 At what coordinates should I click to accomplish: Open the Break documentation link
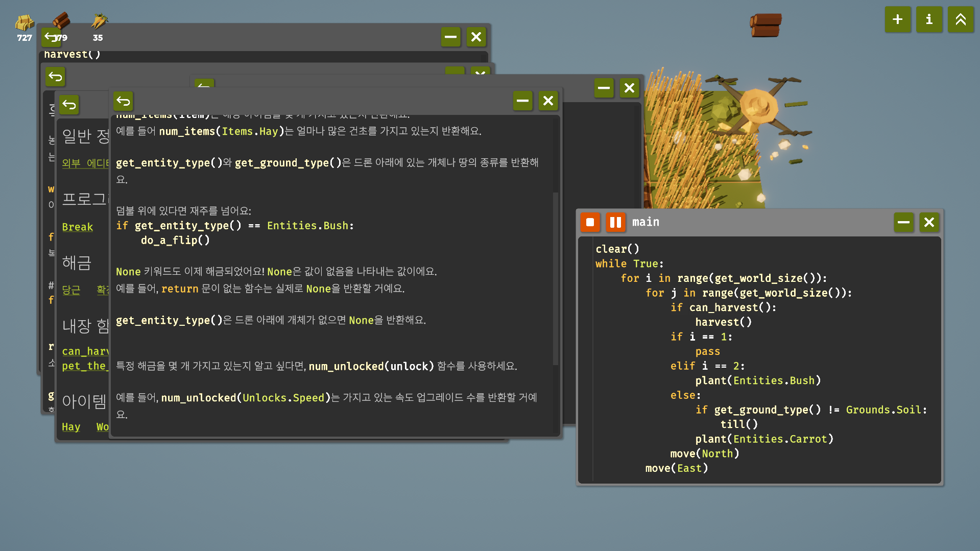pyautogui.click(x=77, y=227)
